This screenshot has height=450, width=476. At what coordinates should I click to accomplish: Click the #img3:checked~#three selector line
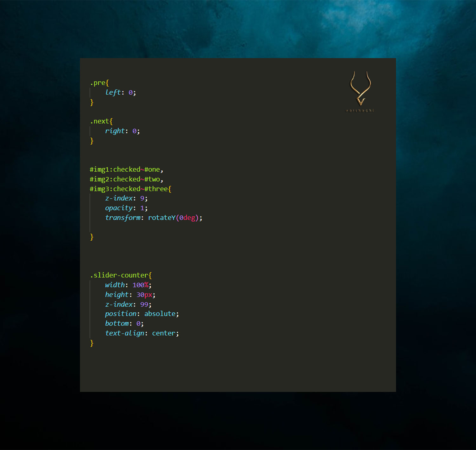pos(130,189)
